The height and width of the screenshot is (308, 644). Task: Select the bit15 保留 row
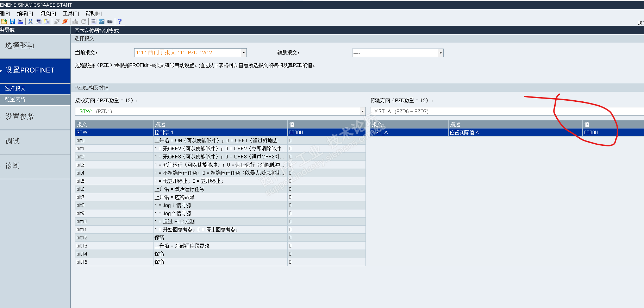[220, 262]
